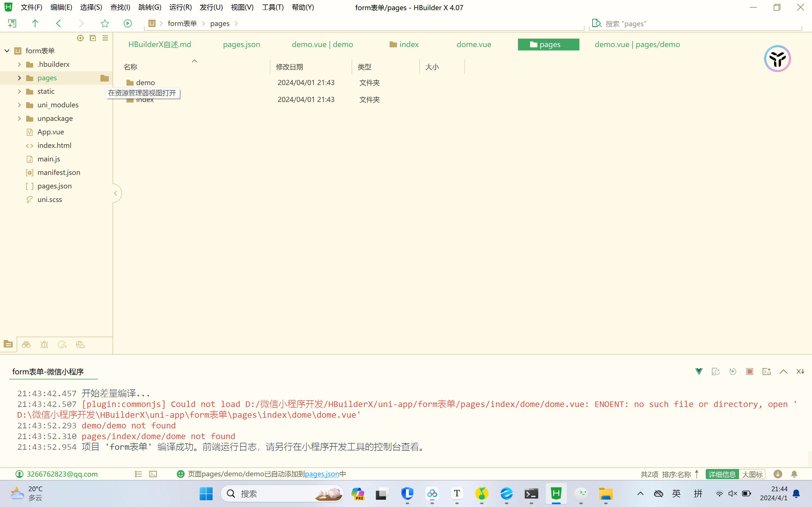Viewport: 812px width, 507px height.
Task: Click the locate current file target icon
Action: point(80,38)
